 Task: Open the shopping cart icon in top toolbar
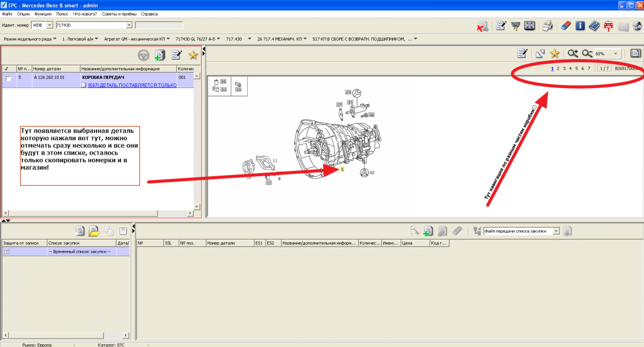click(515, 26)
